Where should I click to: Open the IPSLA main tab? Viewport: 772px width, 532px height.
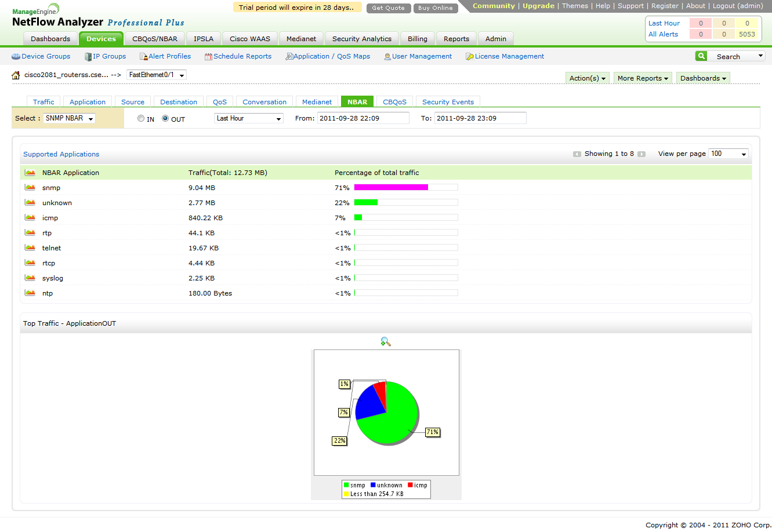(204, 39)
